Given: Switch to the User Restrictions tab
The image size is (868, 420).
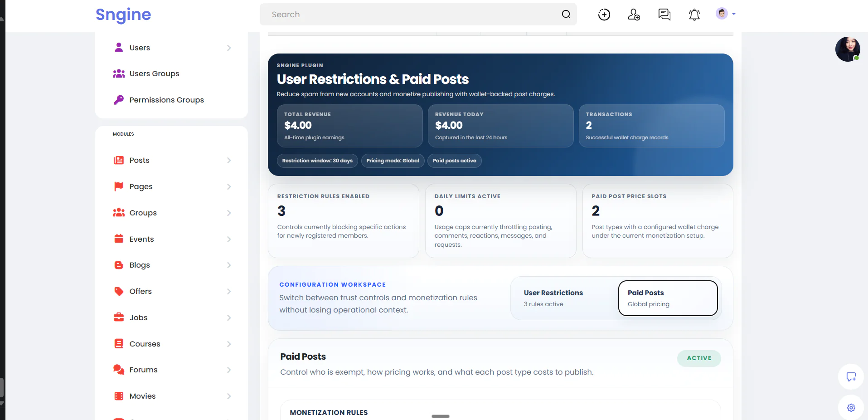Looking at the screenshot, I should [564, 298].
